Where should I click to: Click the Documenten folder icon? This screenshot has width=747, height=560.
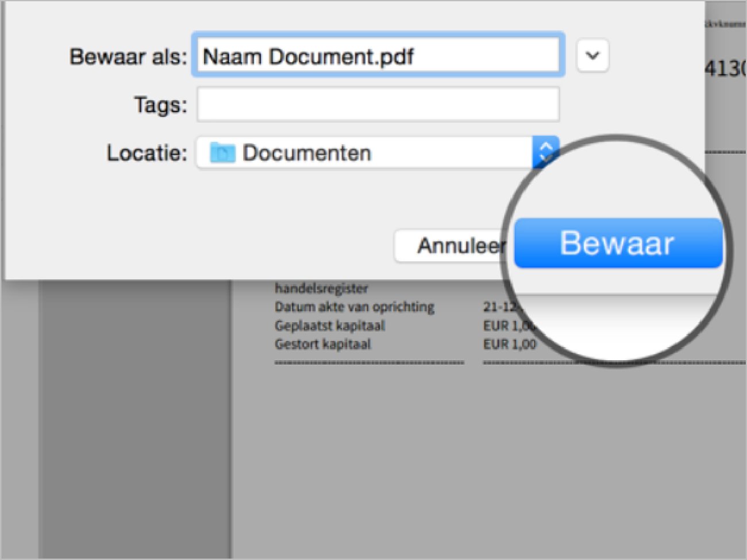click(222, 153)
